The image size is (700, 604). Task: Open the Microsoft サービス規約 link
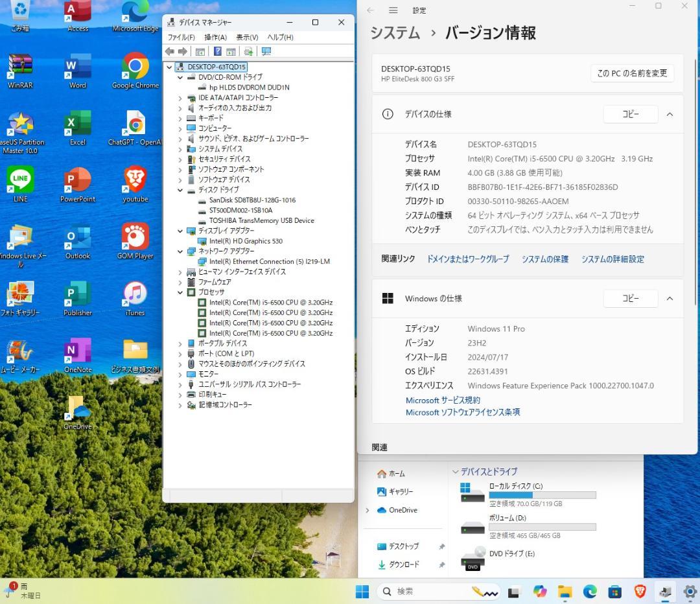[x=442, y=400]
